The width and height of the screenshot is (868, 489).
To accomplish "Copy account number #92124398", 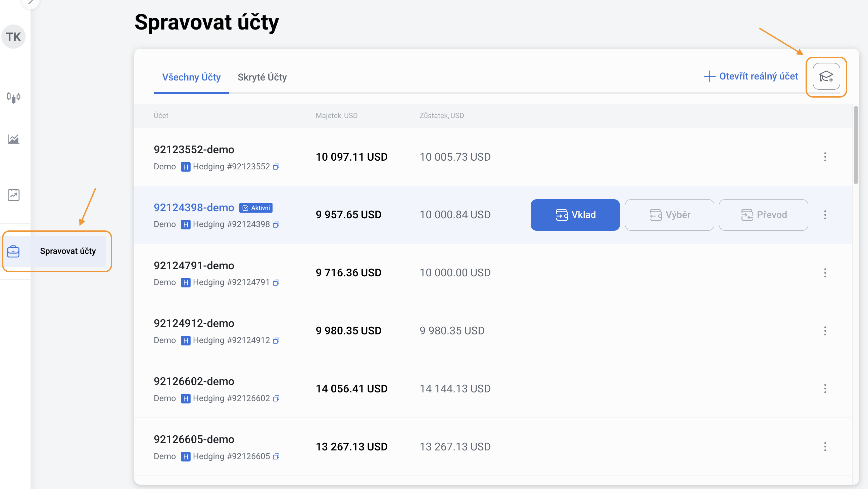I will tap(276, 225).
